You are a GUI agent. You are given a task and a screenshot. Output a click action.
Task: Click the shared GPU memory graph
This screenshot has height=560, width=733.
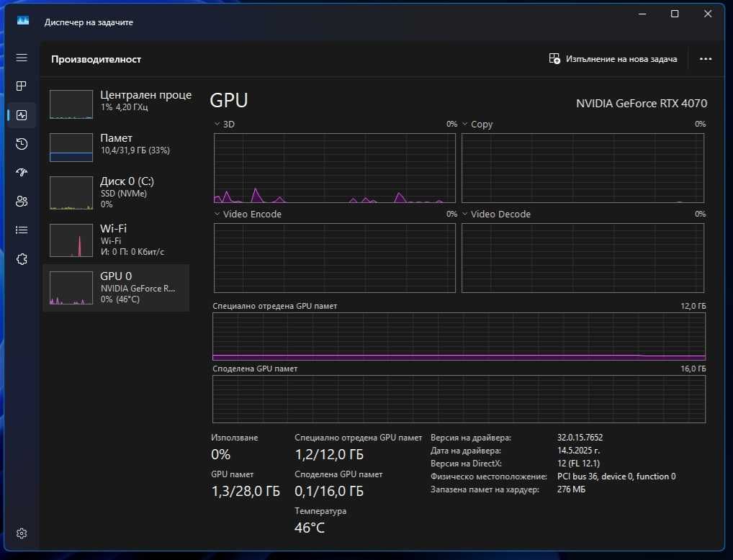(x=459, y=399)
